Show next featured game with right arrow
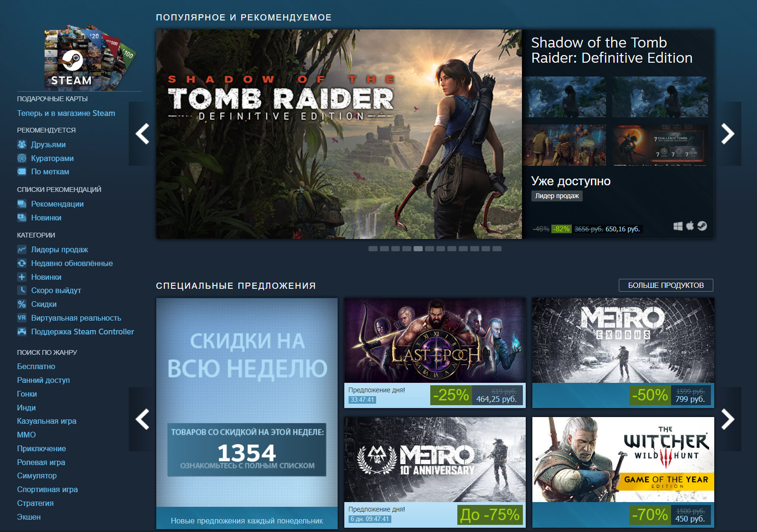The width and height of the screenshot is (757, 532). tap(728, 133)
